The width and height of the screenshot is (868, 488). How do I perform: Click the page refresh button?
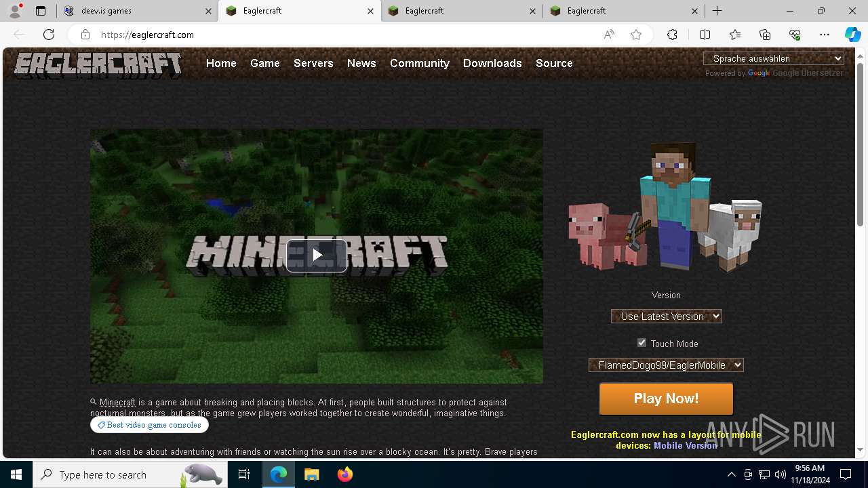pyautogui.click(x=49, y=35)
